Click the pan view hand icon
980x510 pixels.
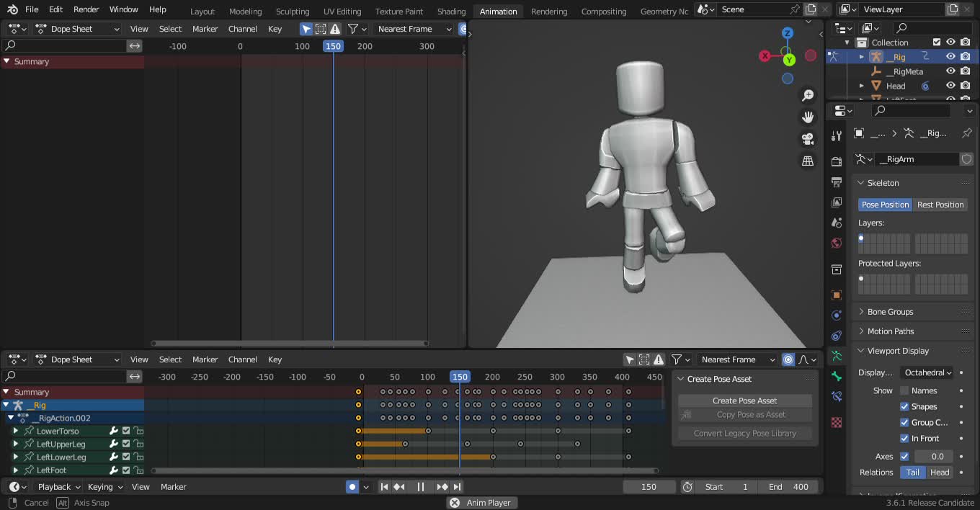(808, 117)
